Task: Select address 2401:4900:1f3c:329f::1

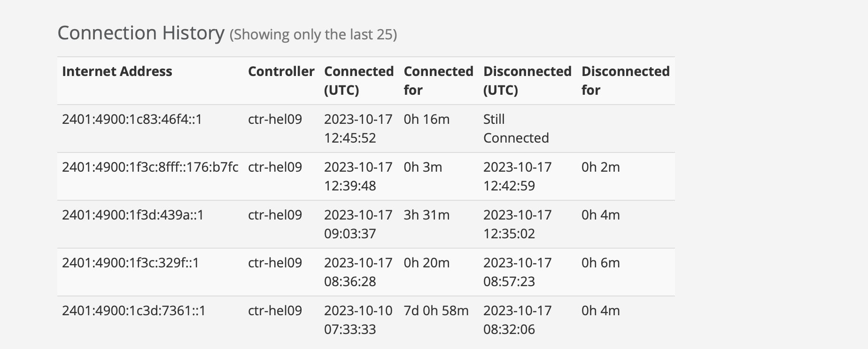Action: pos(131,263)
